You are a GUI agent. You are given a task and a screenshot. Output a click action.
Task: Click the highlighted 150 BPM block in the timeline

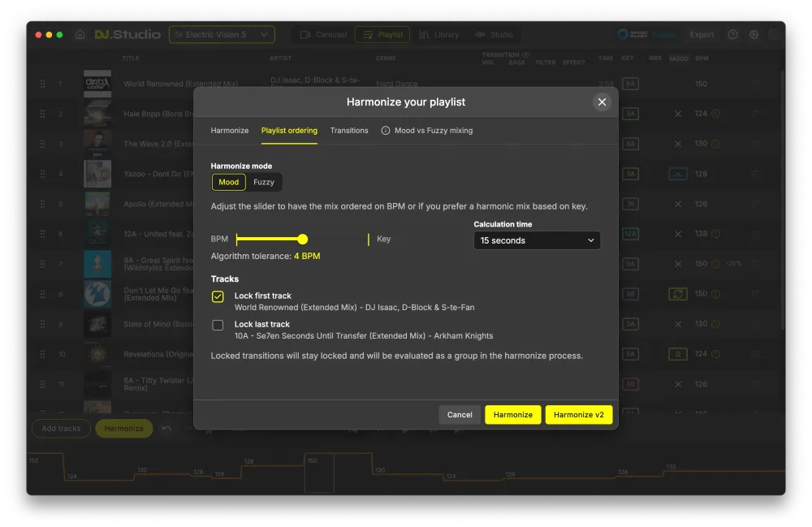(319, 473)
